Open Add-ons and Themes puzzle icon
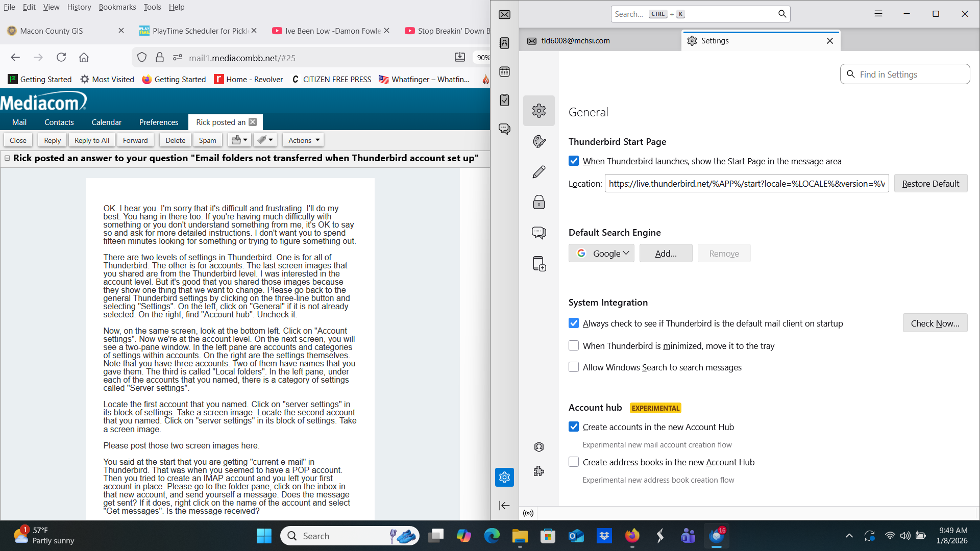 pos(539,471)
